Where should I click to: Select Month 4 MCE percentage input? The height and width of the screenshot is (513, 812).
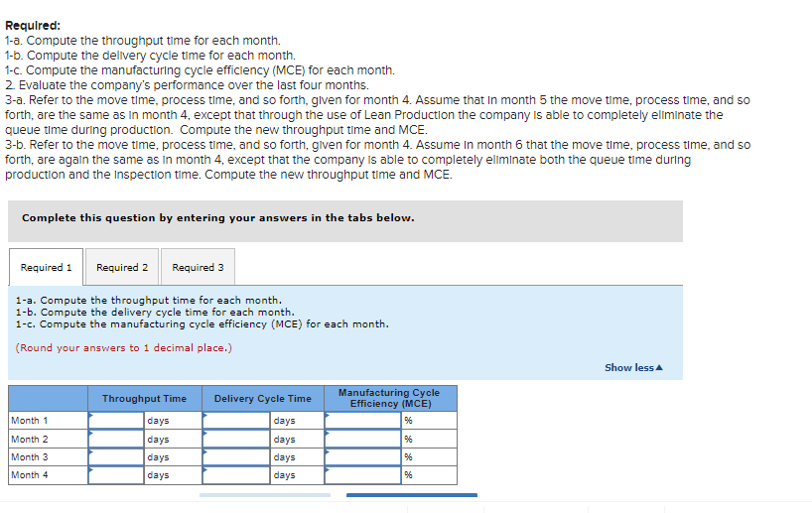363,475
